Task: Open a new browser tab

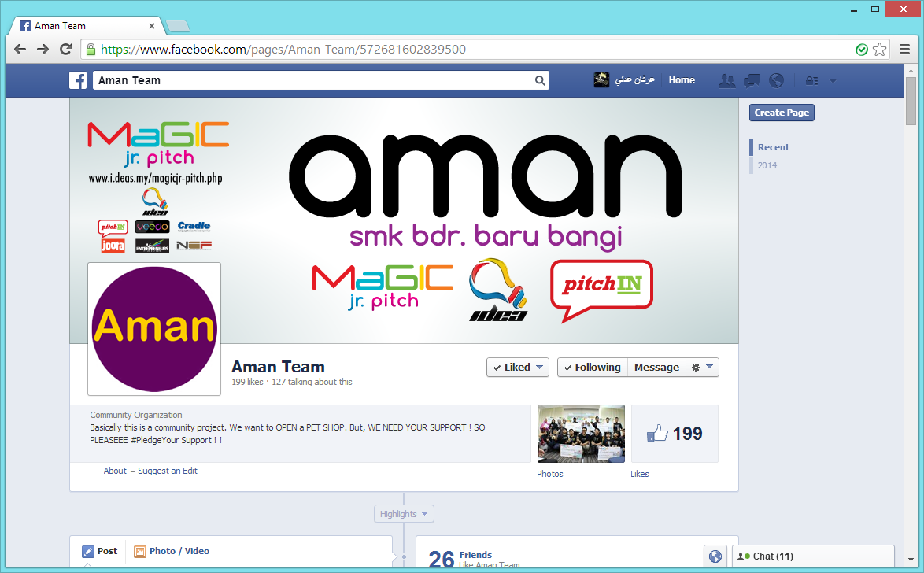Action: (x=177, y=26)
